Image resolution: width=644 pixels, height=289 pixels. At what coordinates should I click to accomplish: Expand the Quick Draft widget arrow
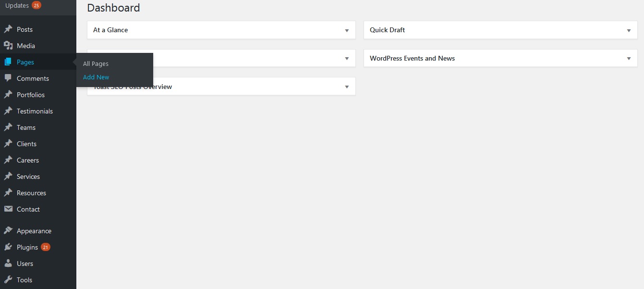tap(629, 30)
